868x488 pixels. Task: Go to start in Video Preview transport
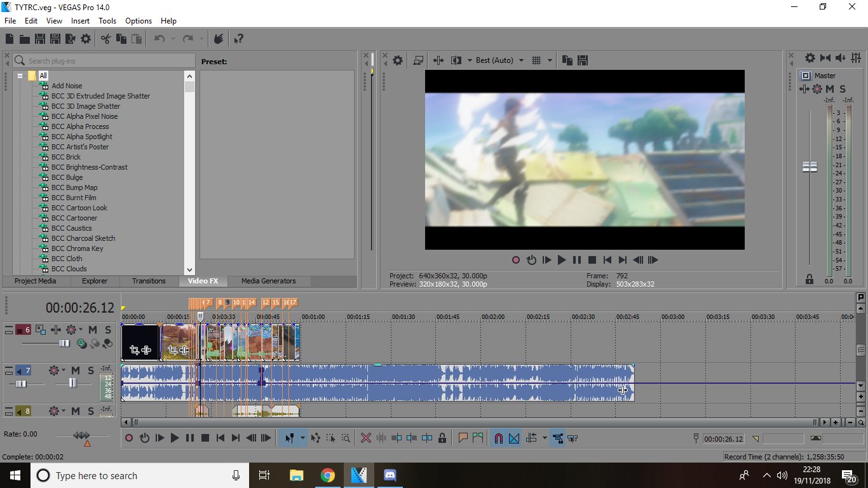click(607, 260)
